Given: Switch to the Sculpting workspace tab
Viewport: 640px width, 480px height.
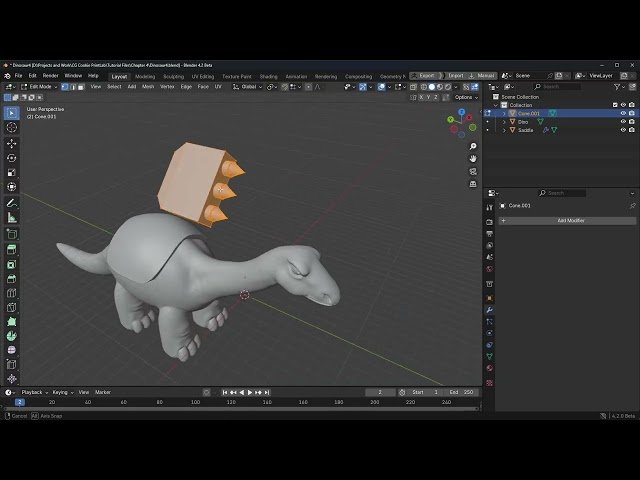Looking at the screenshot, I should pos(173,76).
